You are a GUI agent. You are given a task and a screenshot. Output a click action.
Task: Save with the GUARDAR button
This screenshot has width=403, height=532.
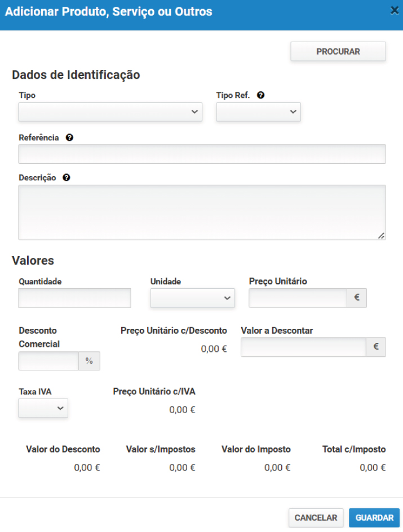point(374,518)
